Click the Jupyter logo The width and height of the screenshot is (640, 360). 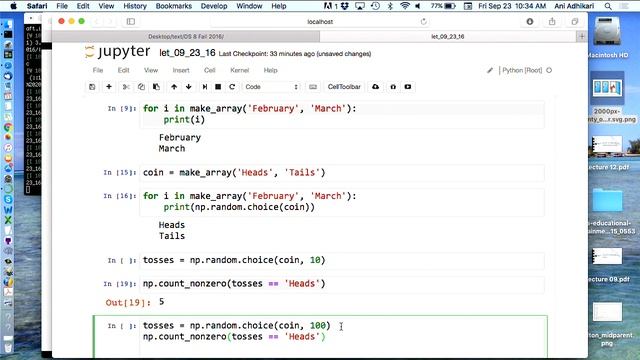click(118, 52)
